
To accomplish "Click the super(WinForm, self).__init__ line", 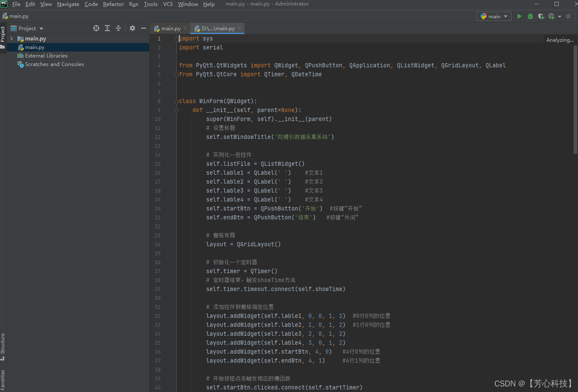I will 269,119.
